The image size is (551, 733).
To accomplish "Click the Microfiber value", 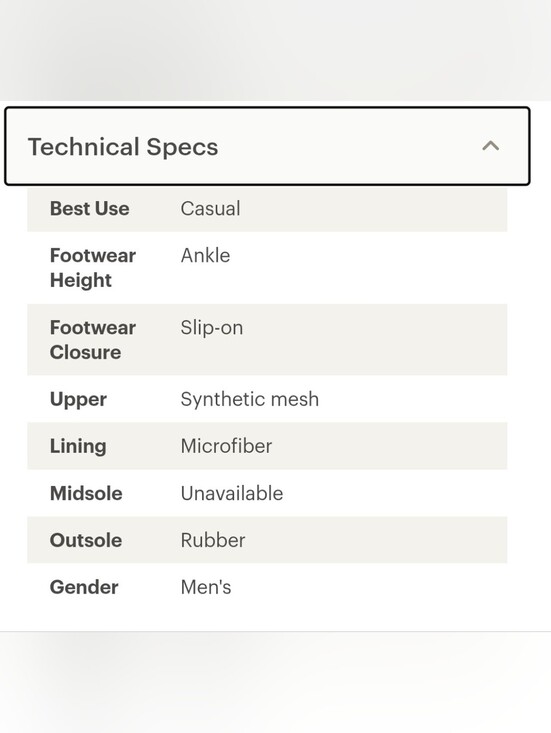I will click(x=226, y=446).
